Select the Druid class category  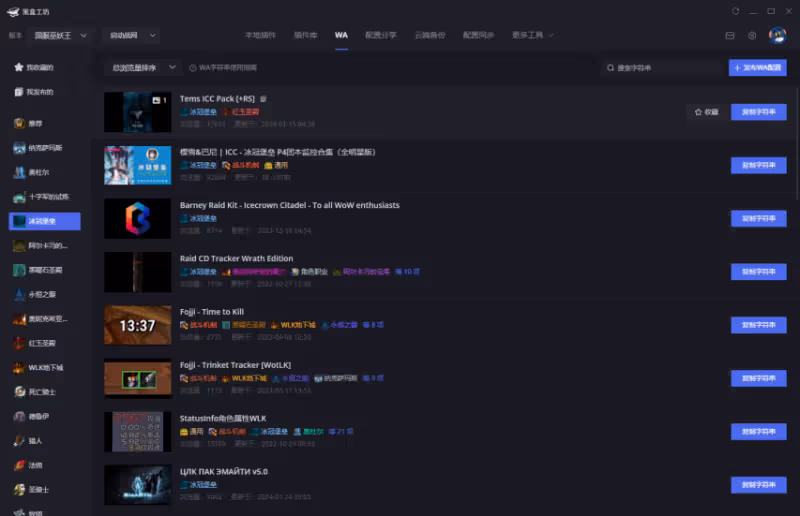click(32, 416)
